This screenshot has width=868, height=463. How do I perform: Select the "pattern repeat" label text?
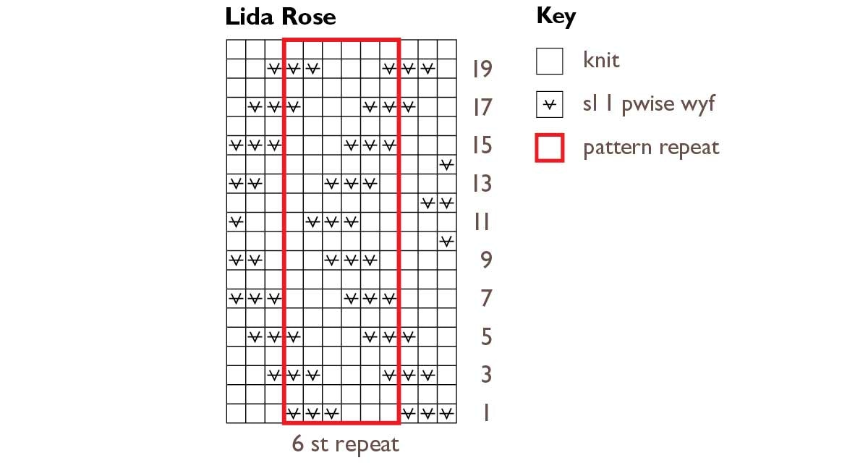click(651, 148)
